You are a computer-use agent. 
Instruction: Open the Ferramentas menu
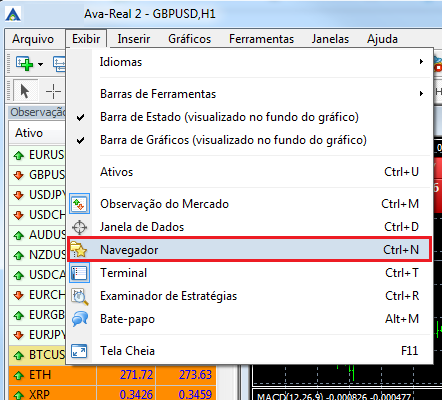coord(261,39)
